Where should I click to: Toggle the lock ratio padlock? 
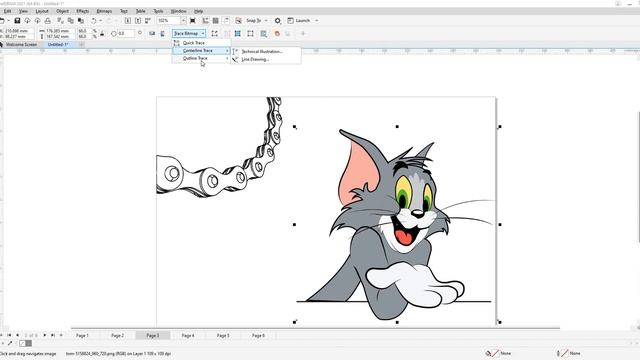coord(102,33)
